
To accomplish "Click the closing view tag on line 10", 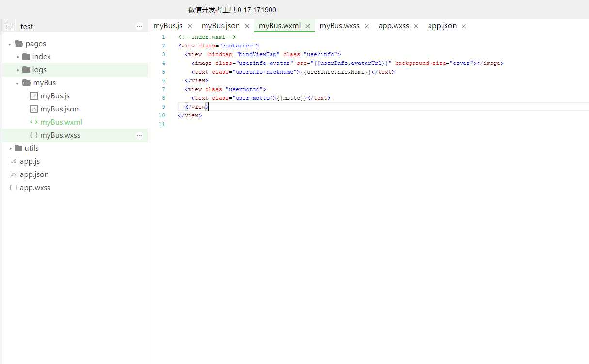I will 190,116.
